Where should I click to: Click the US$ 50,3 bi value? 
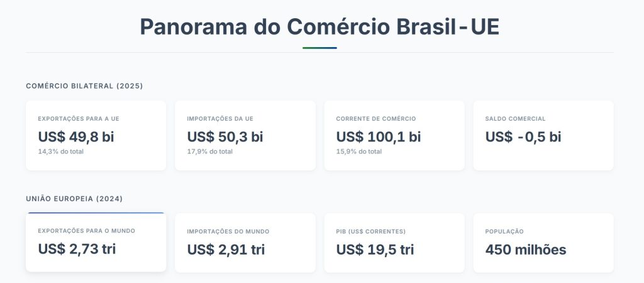[225, 136]
